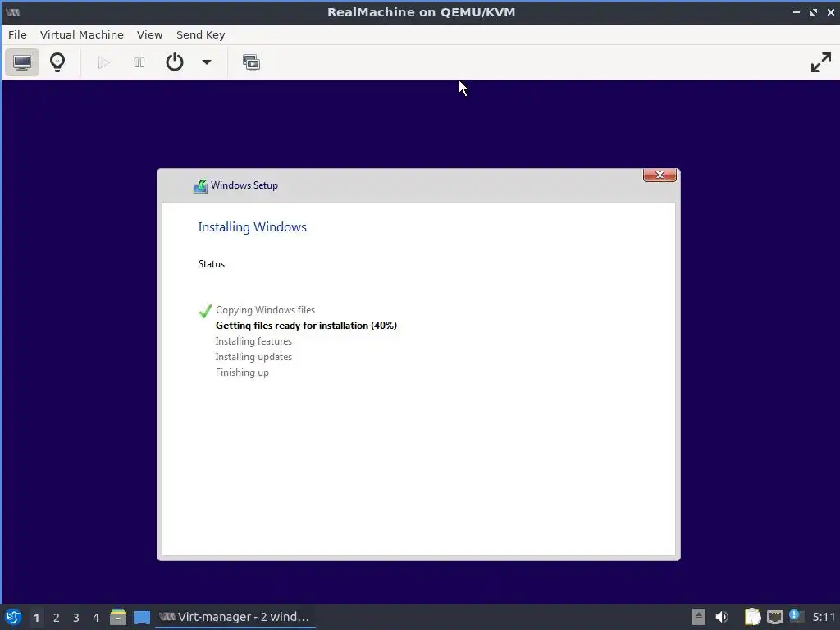Show virtual hardware details lightbulb
Screen dimensions: 840x630
tap(57, 62)
